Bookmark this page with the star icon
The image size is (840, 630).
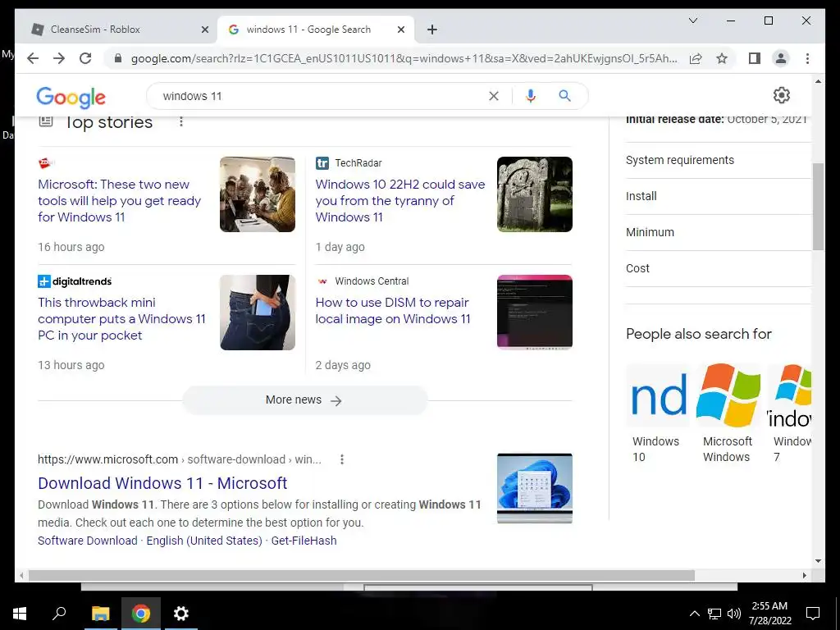point(722,58)
